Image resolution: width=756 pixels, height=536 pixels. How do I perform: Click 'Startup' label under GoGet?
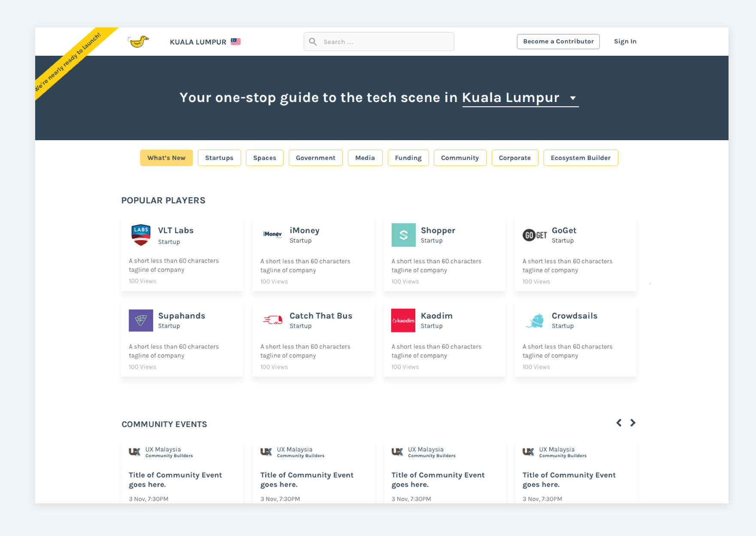point(562,241)
